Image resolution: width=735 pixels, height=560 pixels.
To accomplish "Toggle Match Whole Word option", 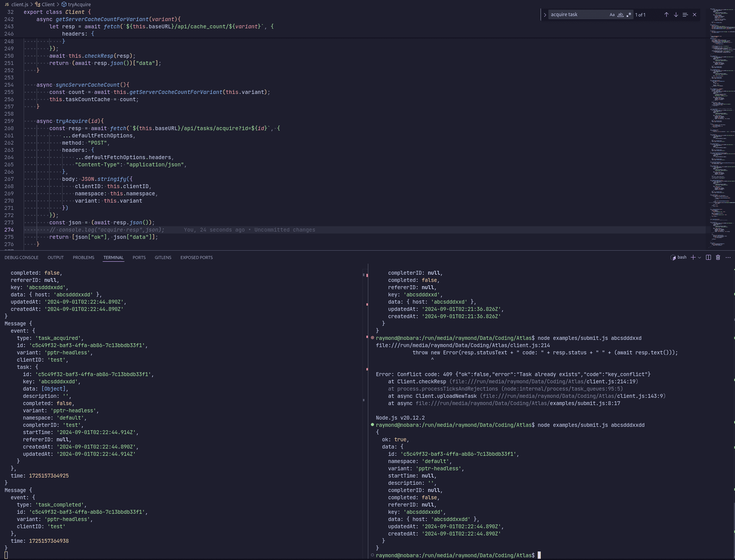I will [620, 15].
